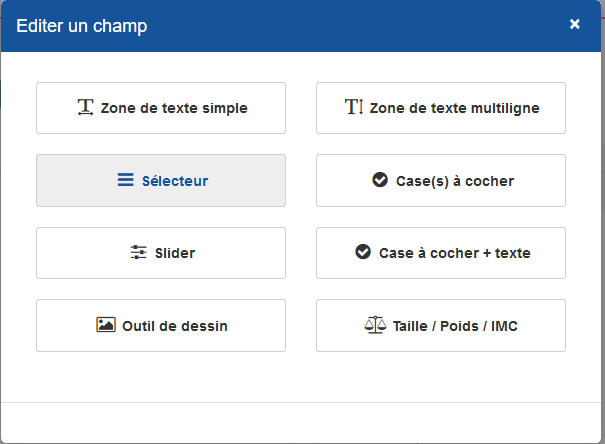Click the sliders icon next to Slider

point(139,252)
